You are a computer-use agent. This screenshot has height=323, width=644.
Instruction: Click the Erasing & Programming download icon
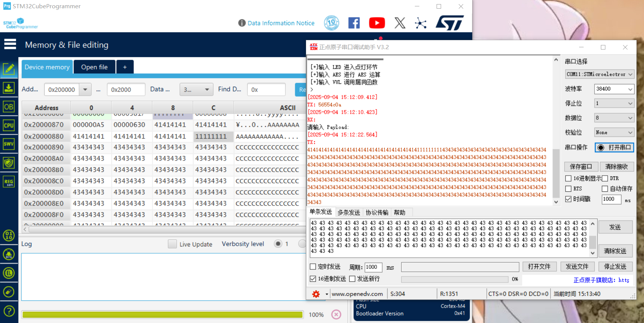point(9,88)
